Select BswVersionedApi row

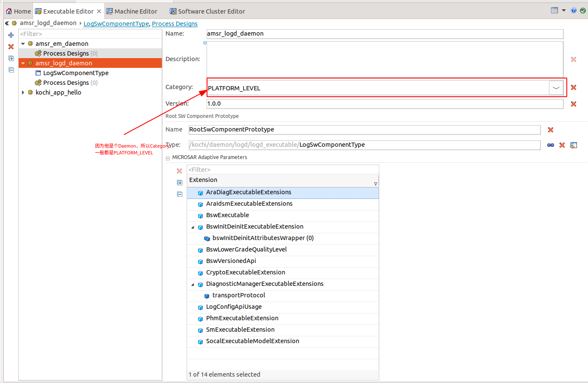(283, 261)
